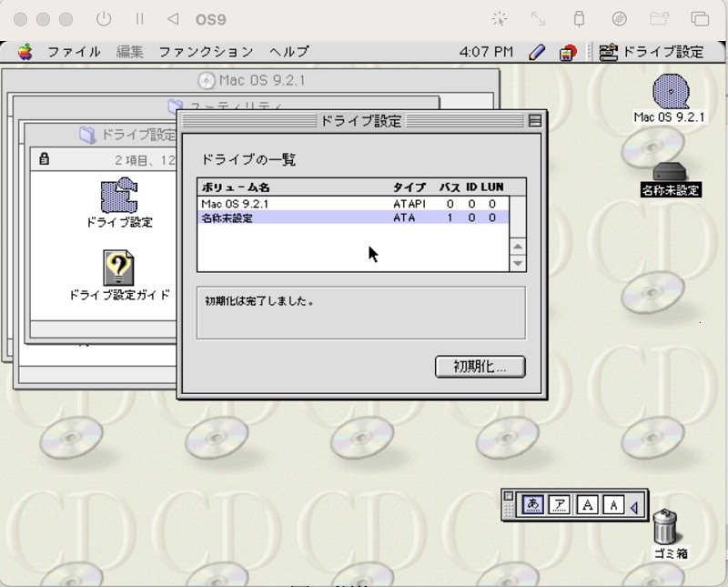Image resolution: width=728 pixels, height=587 pixels.
Task: Open the ファンクション menu
Action: (x=206, y=52)
